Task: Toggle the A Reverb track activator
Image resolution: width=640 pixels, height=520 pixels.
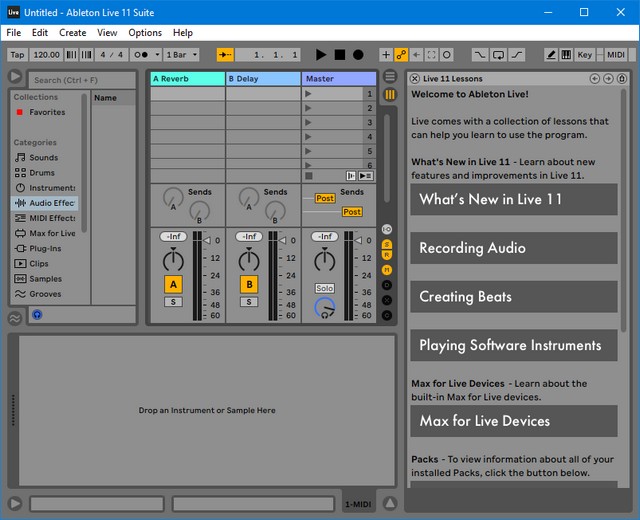Action: coord(173,285)
